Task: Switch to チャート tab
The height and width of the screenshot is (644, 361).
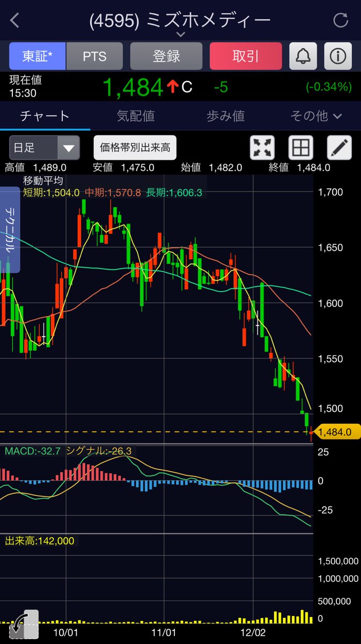Action: (45, 116)
